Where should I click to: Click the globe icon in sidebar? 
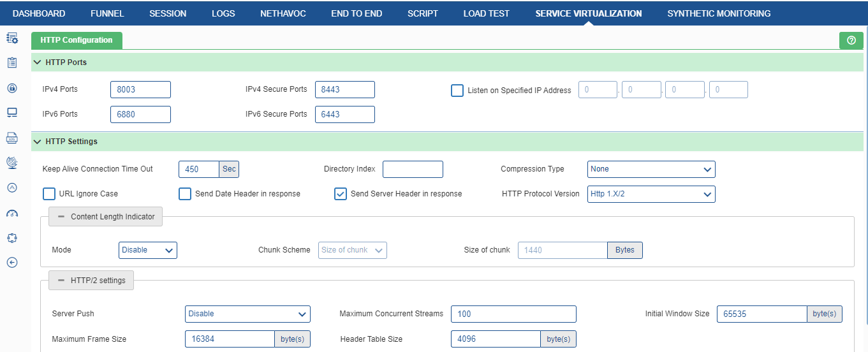[x=11, y=163]
